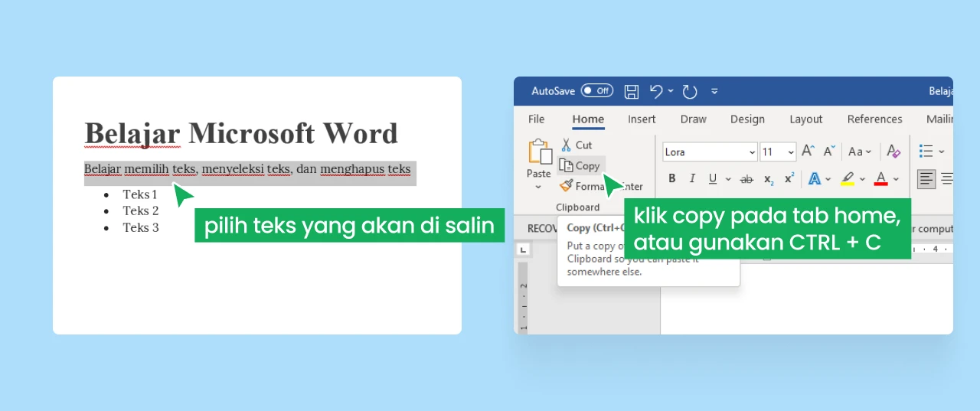Viewport: 980px width, 411px height.
Task: Click Increase Font Size icon
Action: point(808,152)
